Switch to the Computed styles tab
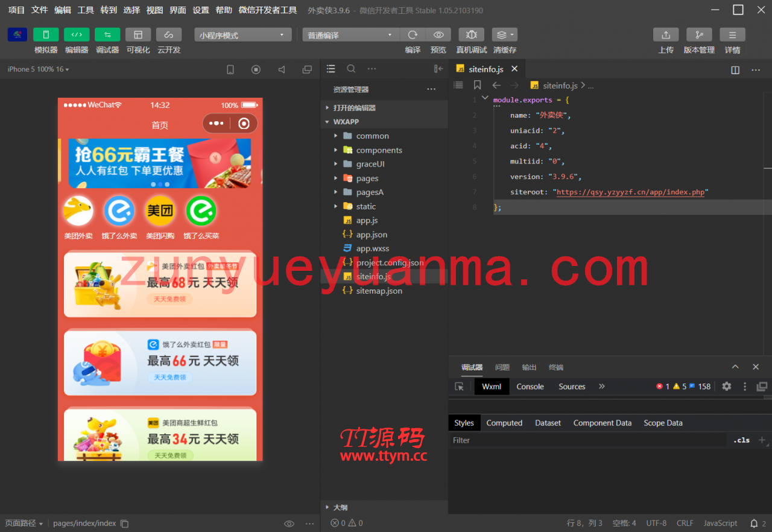 pyautogui.click(x=504, y=423)
